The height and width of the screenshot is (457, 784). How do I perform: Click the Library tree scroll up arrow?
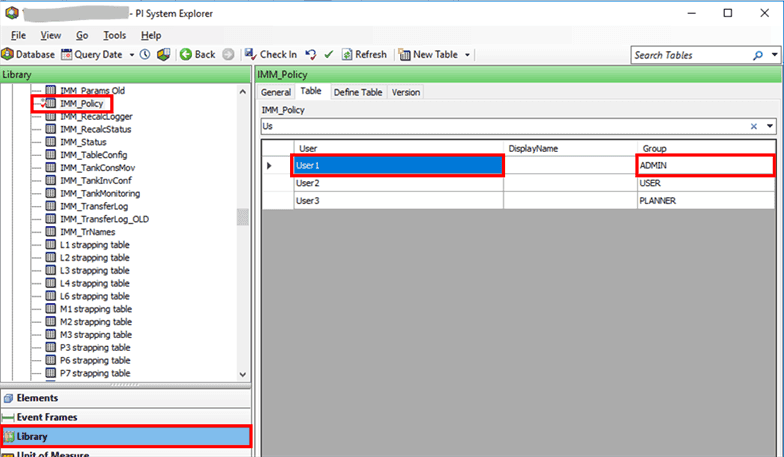[242, 92]
